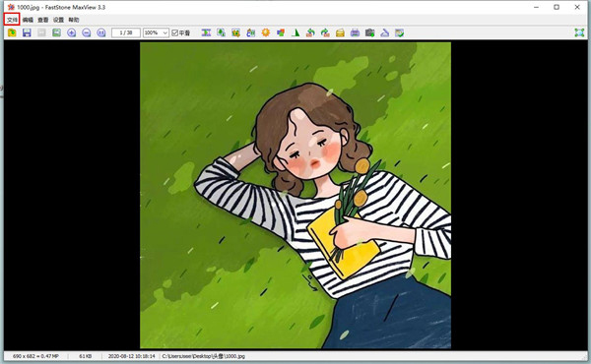Print the image with the printer icon
This screenshot has height=364, width=591.
click(355, 33)
